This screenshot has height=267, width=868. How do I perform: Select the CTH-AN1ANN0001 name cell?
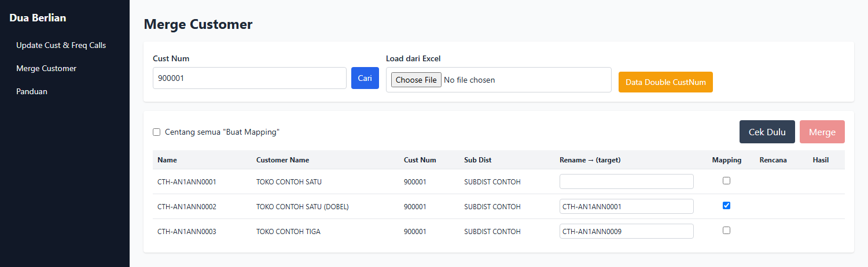[x=187, y=182]
